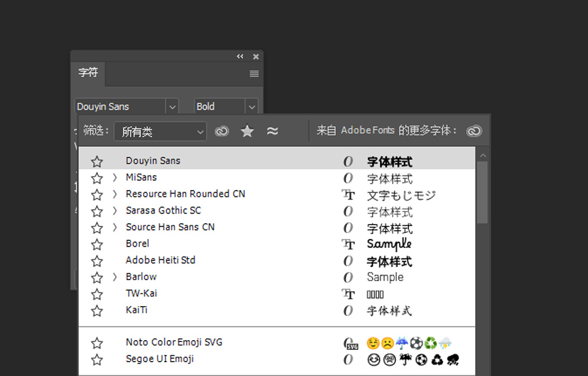The image size is (588, 376).
Task: Open the Bold font style dropdown
Action: tap(252, 106)
